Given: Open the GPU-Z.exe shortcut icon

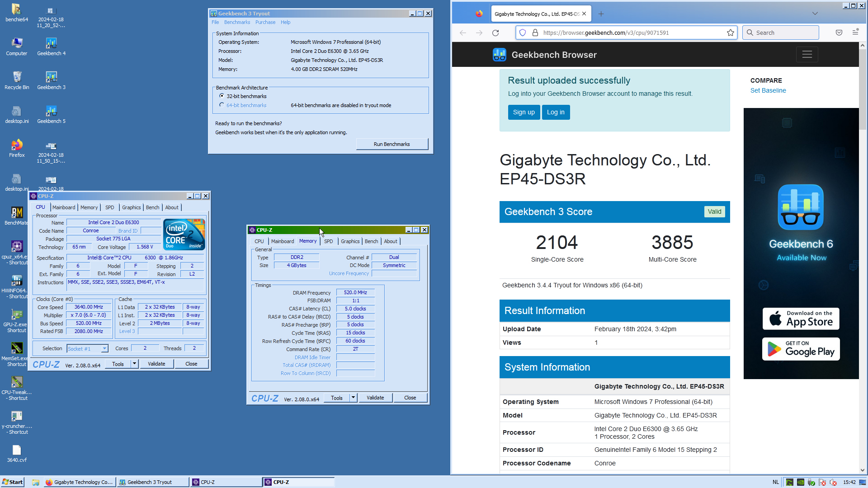Looking at the screenshot, I should click(17, 321).
